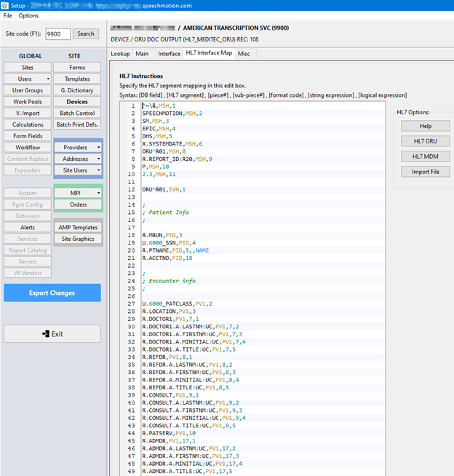Screen dimensions: 454x476
Task: Click line number 22 in the gutter
Action: [131, 266]
